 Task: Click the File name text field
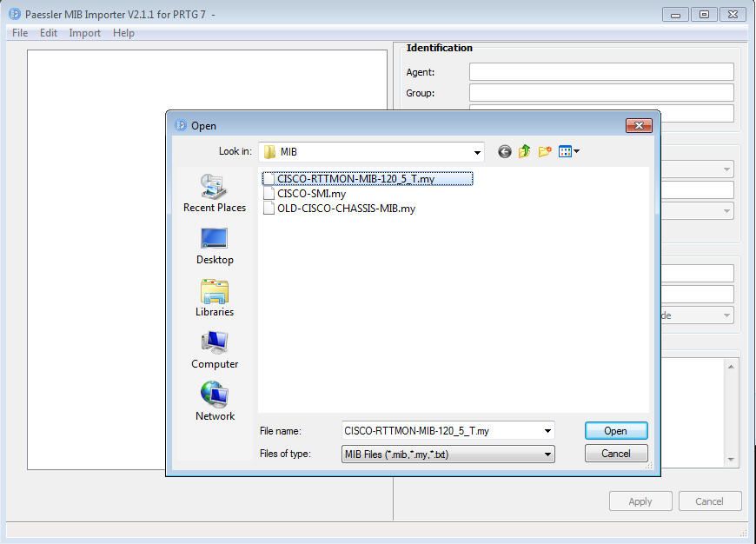(x=442, y=431)
